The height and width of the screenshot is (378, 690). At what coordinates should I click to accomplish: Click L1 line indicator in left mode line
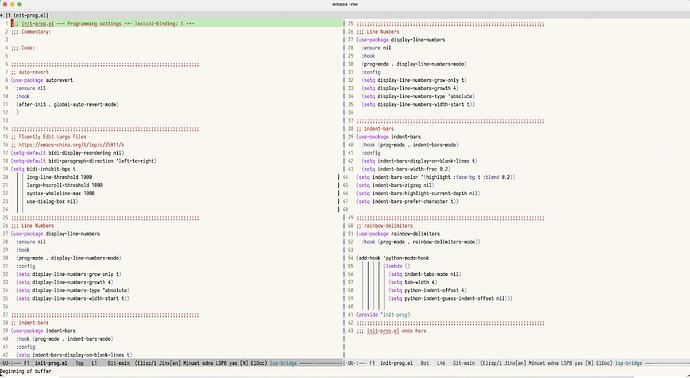(94, 363)
